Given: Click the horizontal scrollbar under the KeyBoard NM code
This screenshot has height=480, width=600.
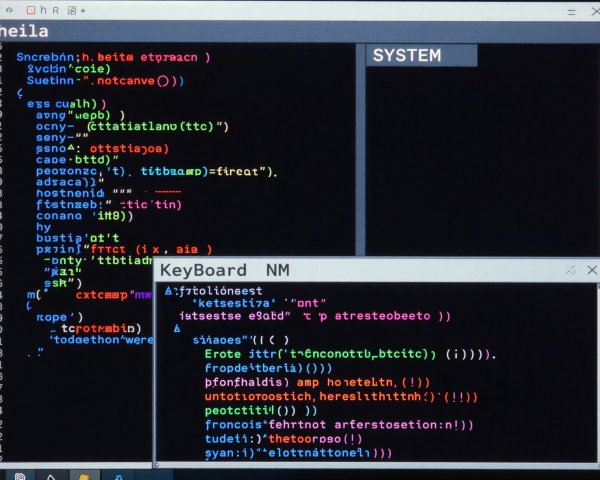Looking at the screenshot, I should (375, 465).
